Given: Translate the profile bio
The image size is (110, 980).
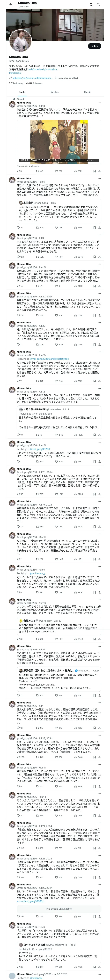Looking at the screenshot, I should point(15,73).
